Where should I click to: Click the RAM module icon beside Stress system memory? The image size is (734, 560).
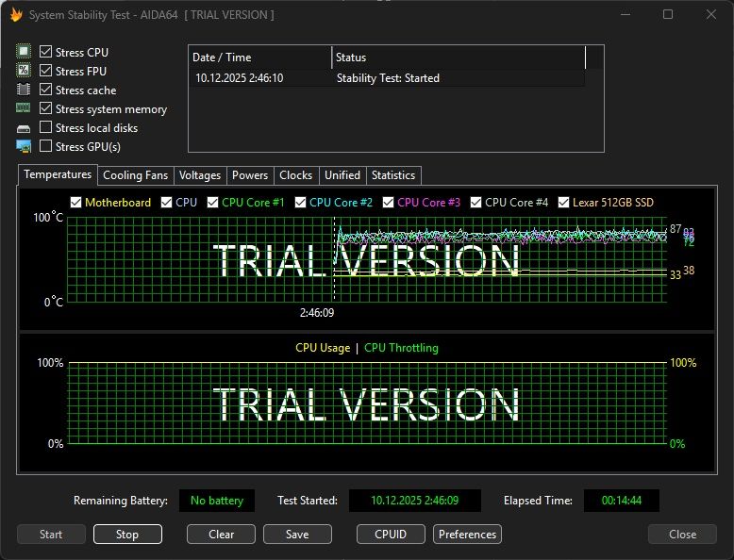[x=24, y=108]
